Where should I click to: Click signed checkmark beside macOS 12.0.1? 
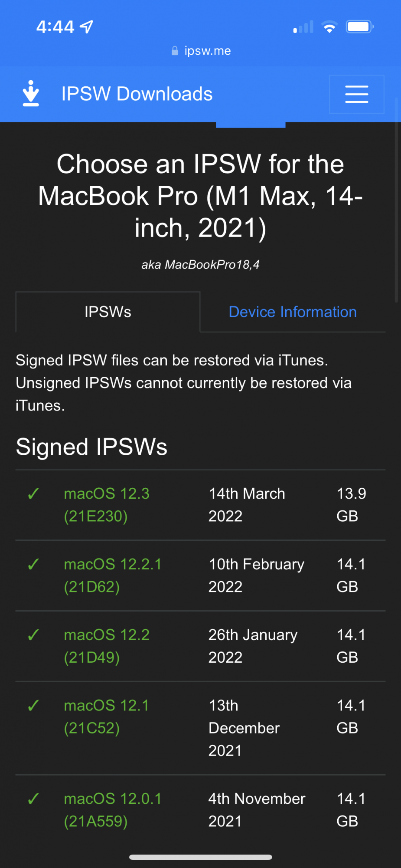tap(33, 799)
